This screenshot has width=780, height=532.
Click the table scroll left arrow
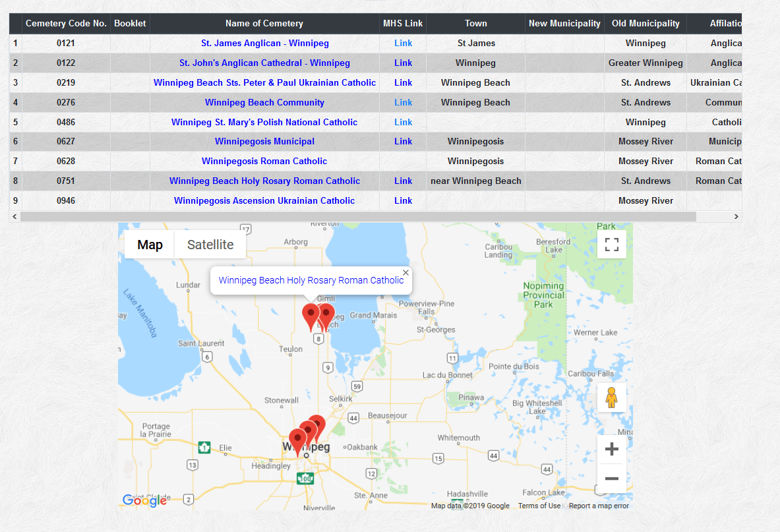point(15,217)
